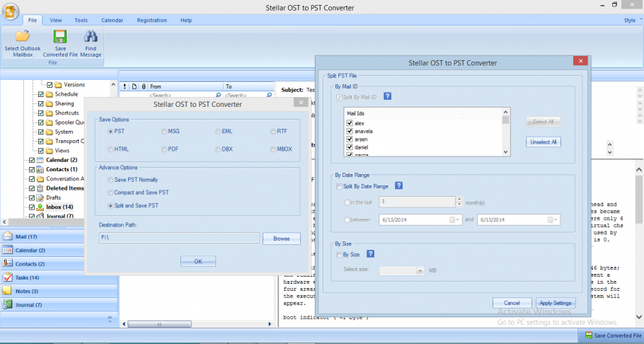
Task: Click the Find Message binoculars icon
Action: point(91,38)
